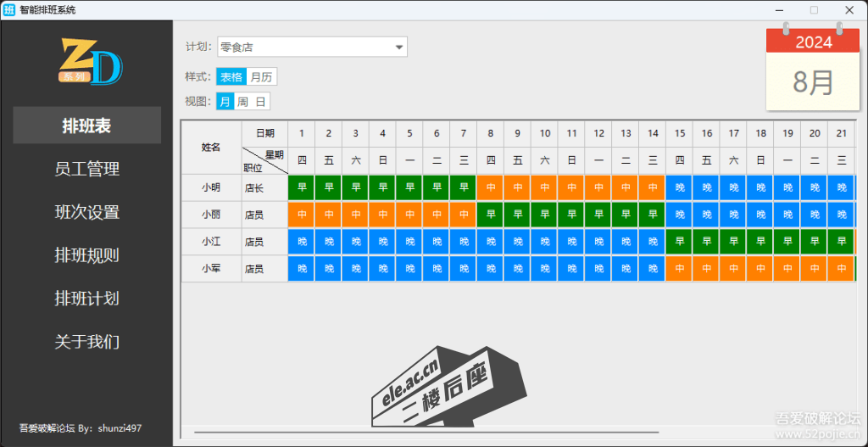Open 员工管理 in the sidebar
This screenshot has height=447, width=868.
[86, 169]
